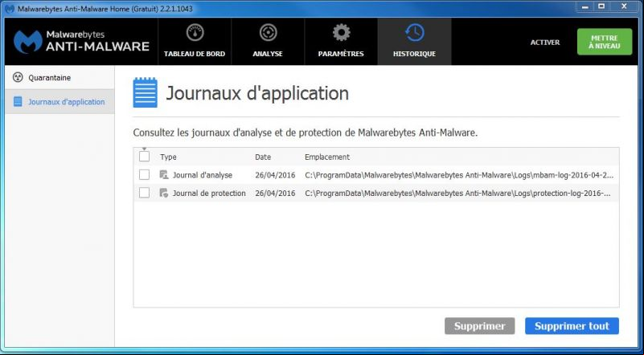Select the Journal de protection log entry text
Screen dimensions: 644x355
[209, 194]
